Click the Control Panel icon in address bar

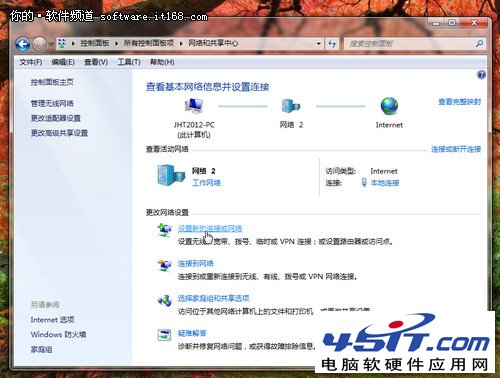pyautogui.click(x=62, y=43)
